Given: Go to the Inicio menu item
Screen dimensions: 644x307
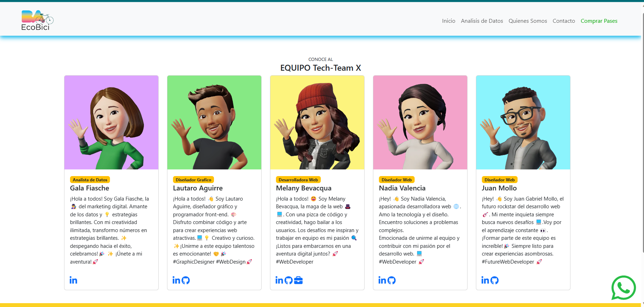Looking at the screenshot, I should pos(448,21).
